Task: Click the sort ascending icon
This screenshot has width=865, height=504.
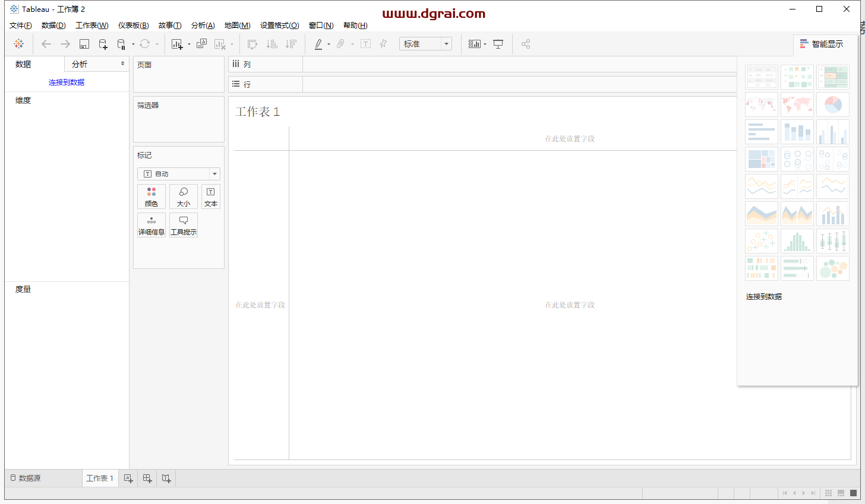Action: tap(272, 44)
